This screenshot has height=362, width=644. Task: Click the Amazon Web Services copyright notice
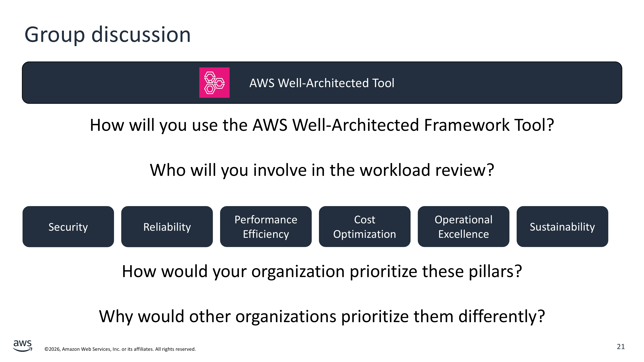click(120, 349)
